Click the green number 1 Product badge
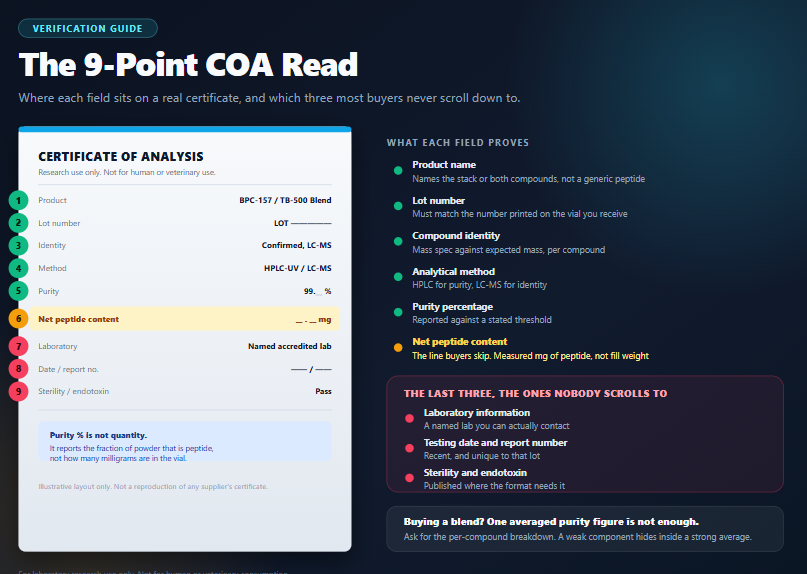807x574 pixels. pos(19,200)
